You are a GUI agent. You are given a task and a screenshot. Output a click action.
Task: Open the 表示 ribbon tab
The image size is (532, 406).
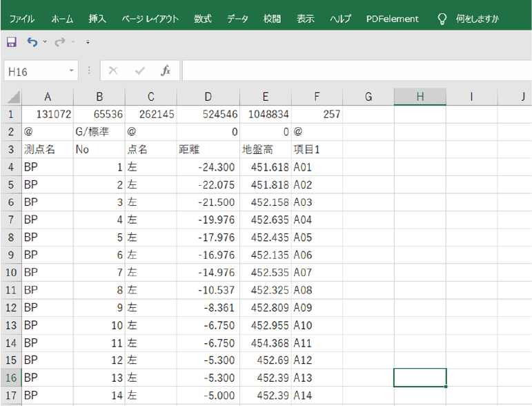click(306, 19)
